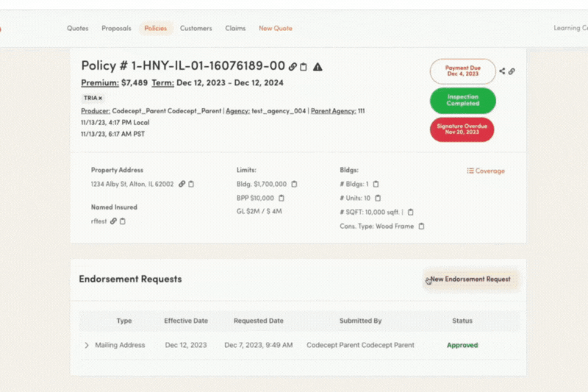Copy the property address to clipboard
This screenshot has height=392, width=588.
191,184
